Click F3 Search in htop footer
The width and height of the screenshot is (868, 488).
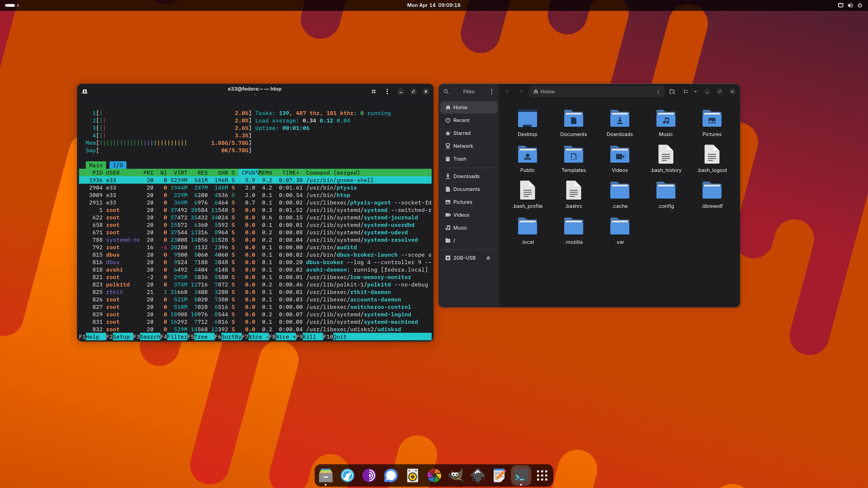click(x=146, y=337)
